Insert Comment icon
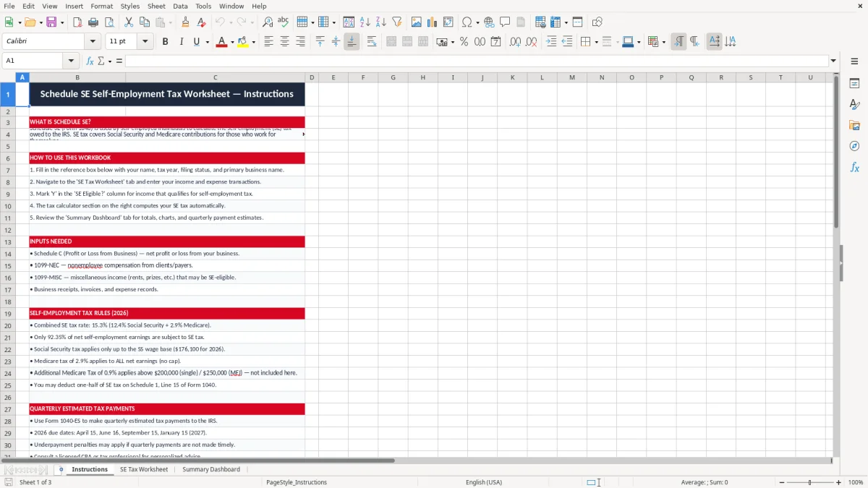Image resolution: width=868 pixels, height=488 pixels. [505, 22]
